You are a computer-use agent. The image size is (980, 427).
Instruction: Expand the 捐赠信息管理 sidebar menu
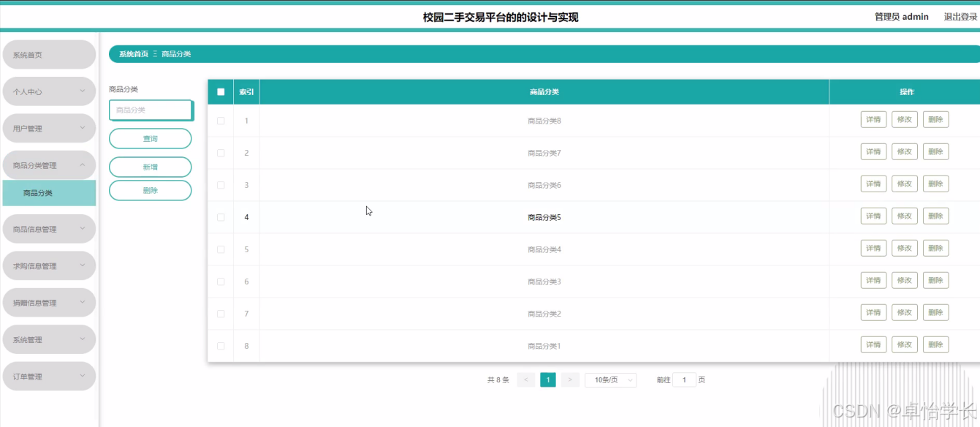coord(50,303)
